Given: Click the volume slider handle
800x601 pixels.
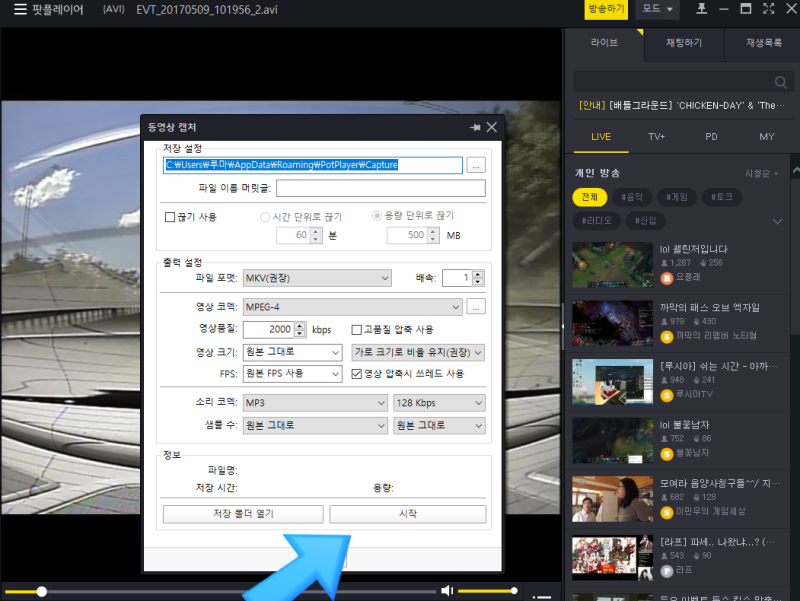Looking at the screenshot, I should [514, 591].
